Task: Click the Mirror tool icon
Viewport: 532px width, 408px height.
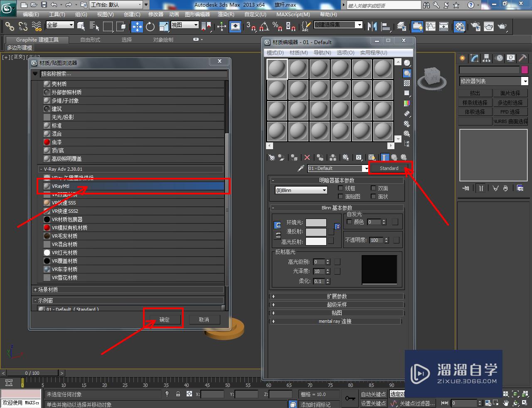Action: tap(372, 27)
